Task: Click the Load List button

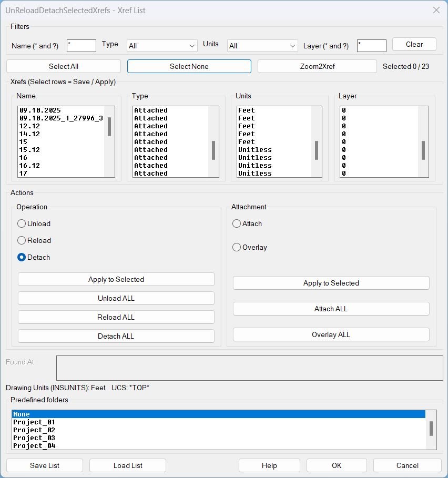Action: [x=127, y=465]
